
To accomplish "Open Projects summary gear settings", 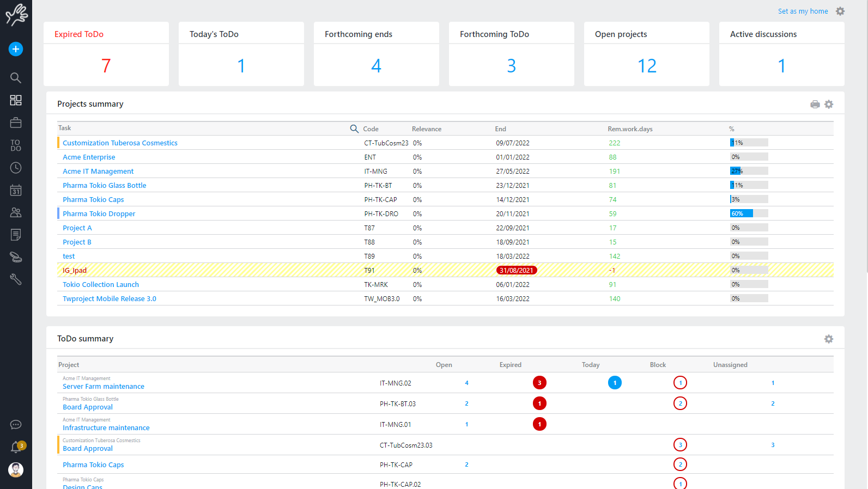I will click(x=829, y=105).
